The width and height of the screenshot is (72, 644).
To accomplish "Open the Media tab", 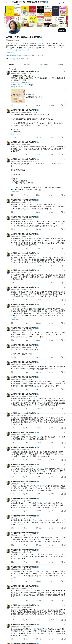I will (x=60, y=64).
